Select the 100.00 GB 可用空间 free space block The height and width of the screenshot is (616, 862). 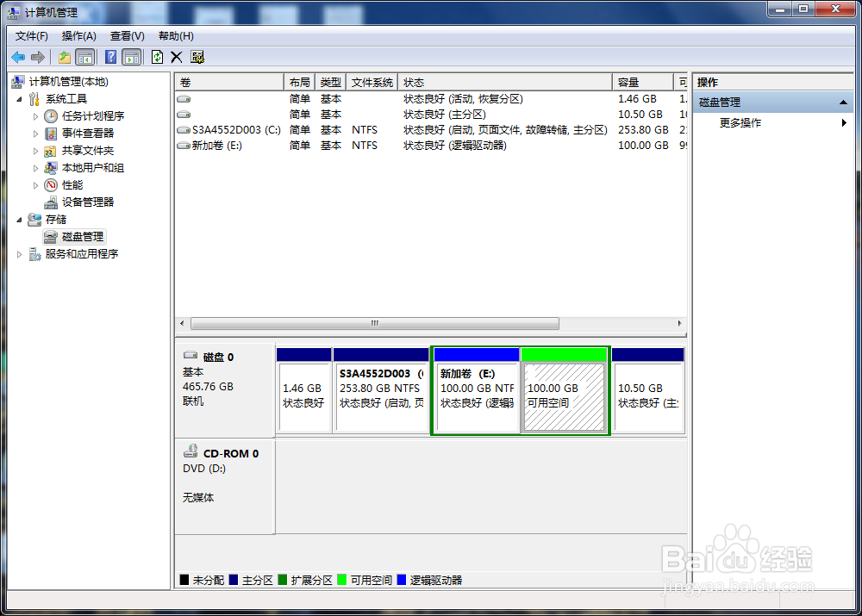tap(564, 390)
